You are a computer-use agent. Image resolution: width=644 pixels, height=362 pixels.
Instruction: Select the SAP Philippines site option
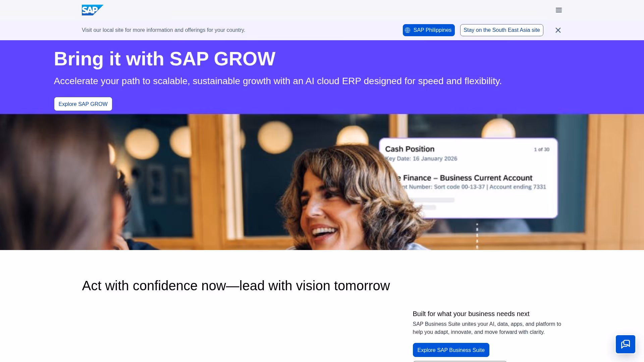point(428,30)
